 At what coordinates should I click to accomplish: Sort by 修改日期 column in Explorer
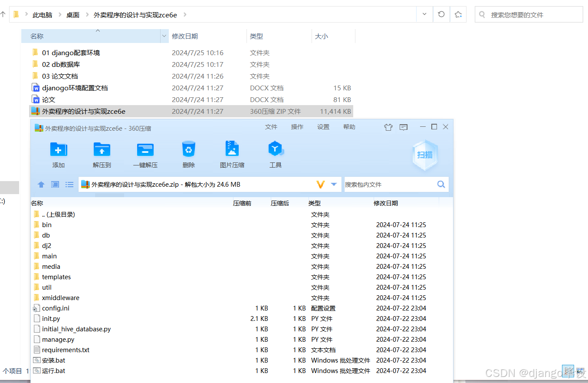[185, 36]
